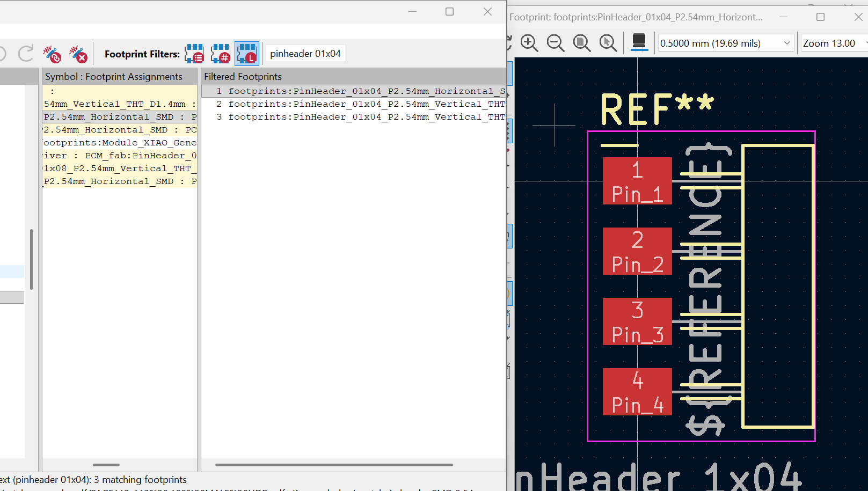This screenshot has height=491, width=868.
Task: Run automatic footprint association tool
Action: pyautogui.click(x=52, y=54)
